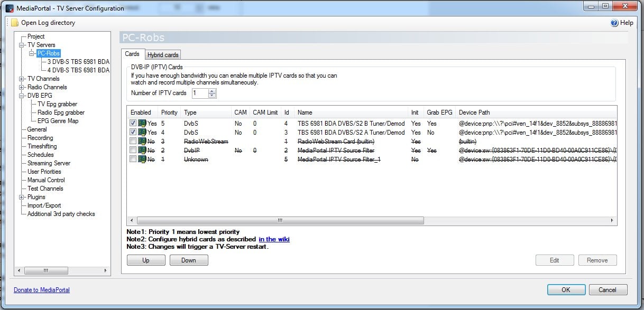Click the Edit button
644x310 pixels.
click(555, 260)
